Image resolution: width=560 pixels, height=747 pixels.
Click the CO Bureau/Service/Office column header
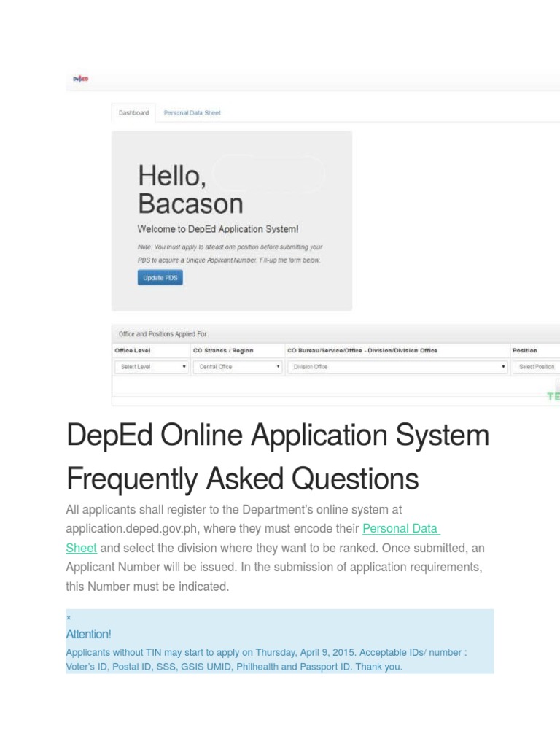[362, 350]
